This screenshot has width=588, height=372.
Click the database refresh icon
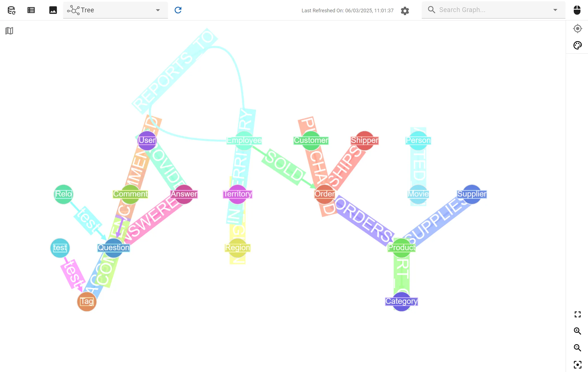pyautogui.click(x=11, y=10)
